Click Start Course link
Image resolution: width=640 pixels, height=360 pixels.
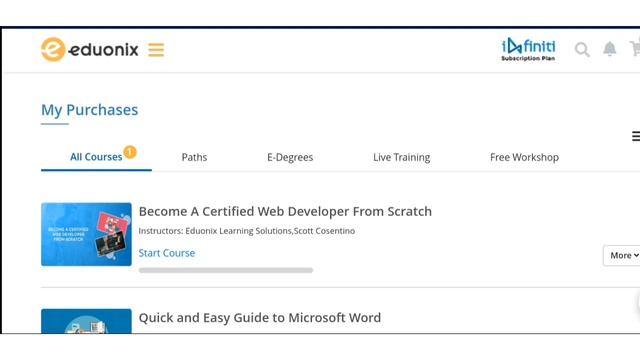(x=167, y=253)
